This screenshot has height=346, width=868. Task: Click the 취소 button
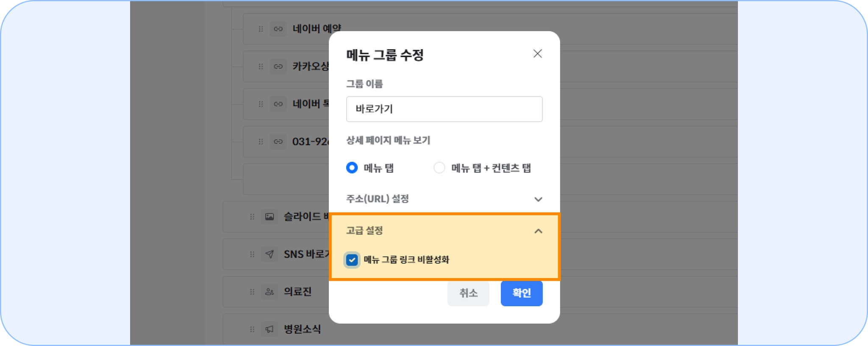point(468,293)
